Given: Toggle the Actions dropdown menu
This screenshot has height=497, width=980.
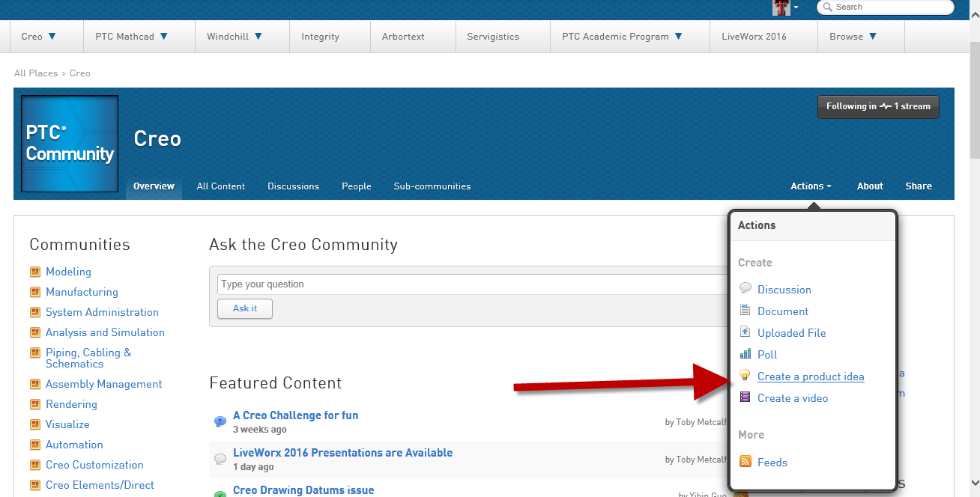Looking at the screenshot, I should tap(811, 186).
